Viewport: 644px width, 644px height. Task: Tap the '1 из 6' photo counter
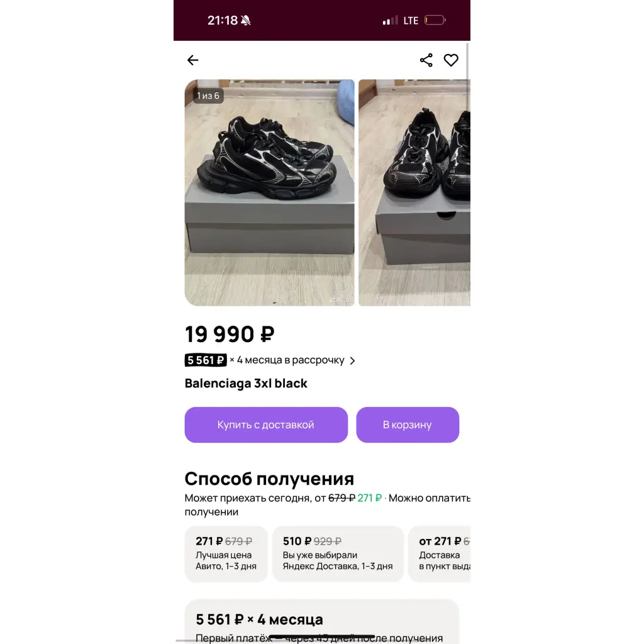[208, 96]
